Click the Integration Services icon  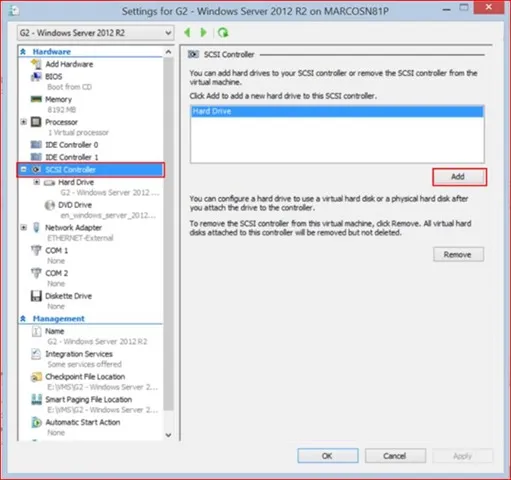pos(36,354)
